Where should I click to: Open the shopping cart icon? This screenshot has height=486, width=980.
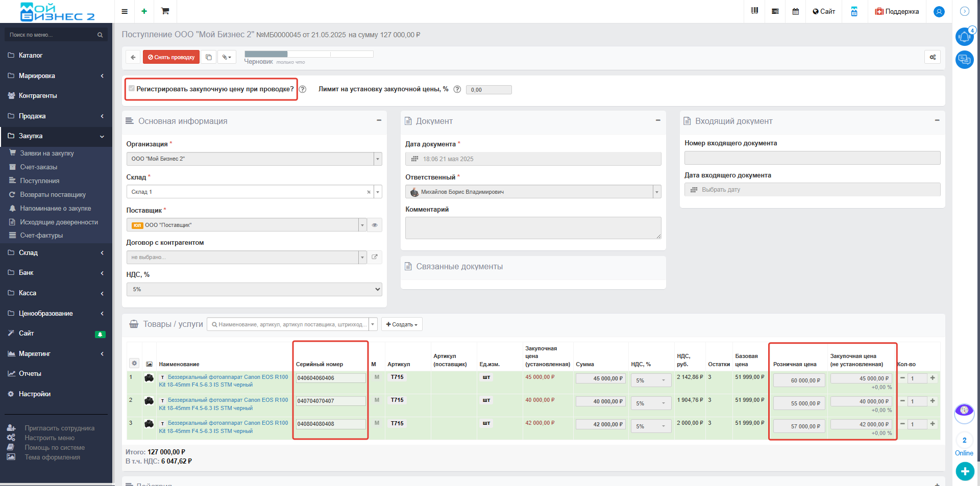(x=165, y=11)
